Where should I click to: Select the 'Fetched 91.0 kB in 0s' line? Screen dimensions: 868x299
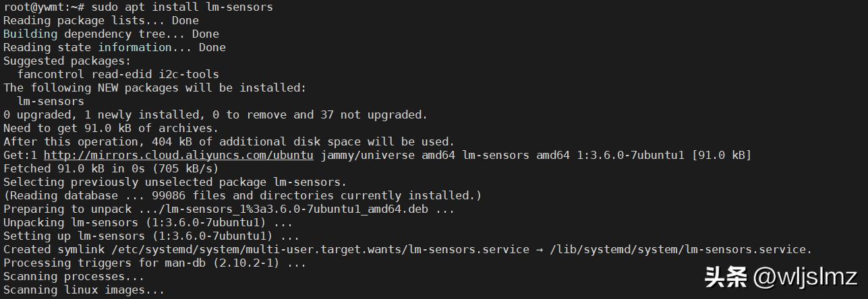pos(111,168)
